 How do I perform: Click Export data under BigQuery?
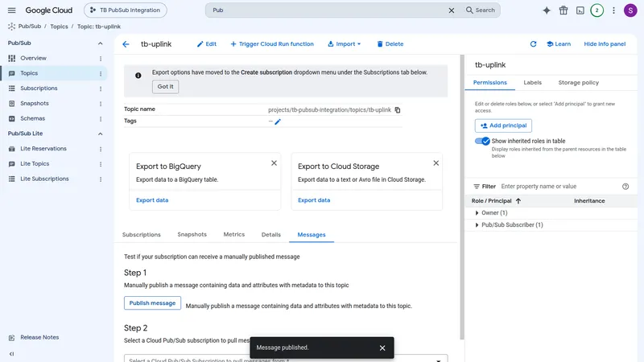pos(152,200)
